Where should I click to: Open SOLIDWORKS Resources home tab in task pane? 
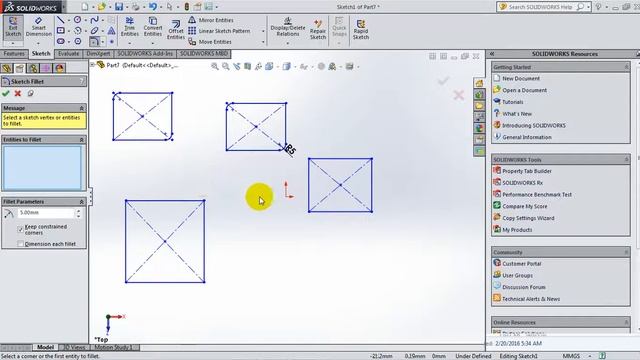point(479,83)
